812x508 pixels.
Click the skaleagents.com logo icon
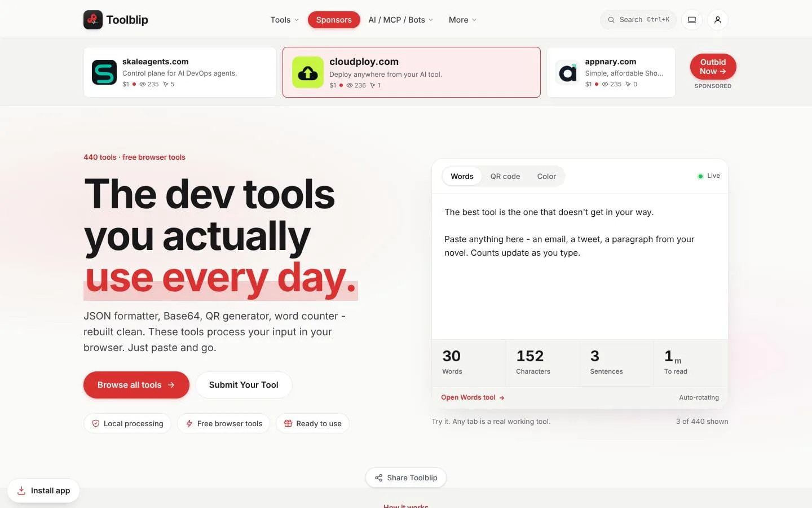point(104,72)
